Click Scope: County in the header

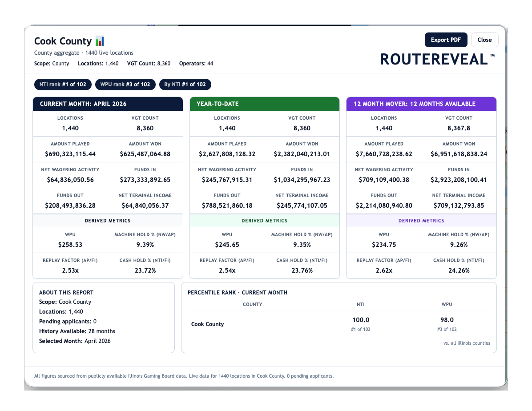52,64
